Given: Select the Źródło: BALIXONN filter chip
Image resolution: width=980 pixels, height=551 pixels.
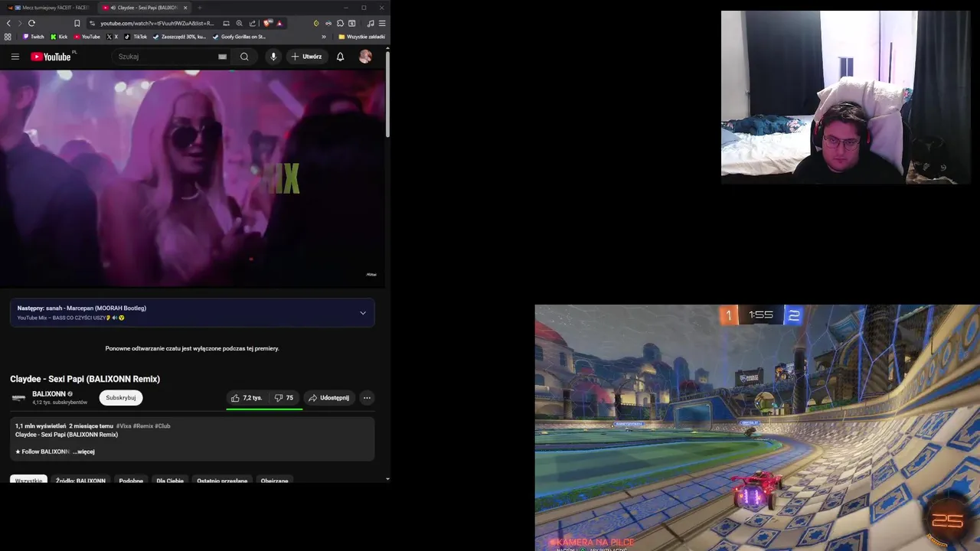Looking at the screenshot, I should pos(80,481).
